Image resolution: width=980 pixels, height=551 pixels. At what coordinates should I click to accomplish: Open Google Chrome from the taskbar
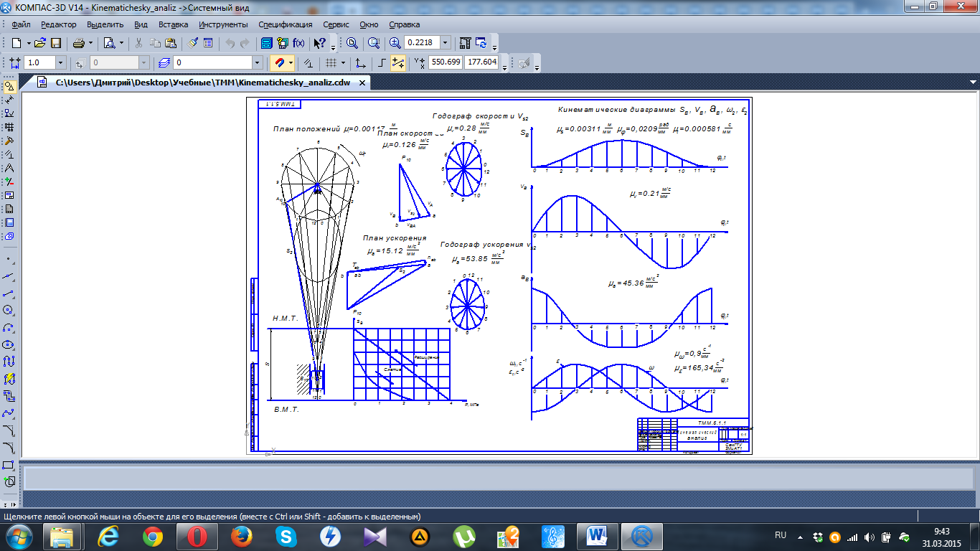[x=153, y=536]
